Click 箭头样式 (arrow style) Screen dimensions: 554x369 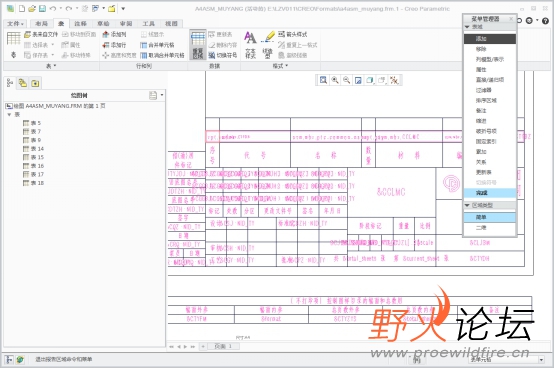pyautogui.click(x=293, y=34)
